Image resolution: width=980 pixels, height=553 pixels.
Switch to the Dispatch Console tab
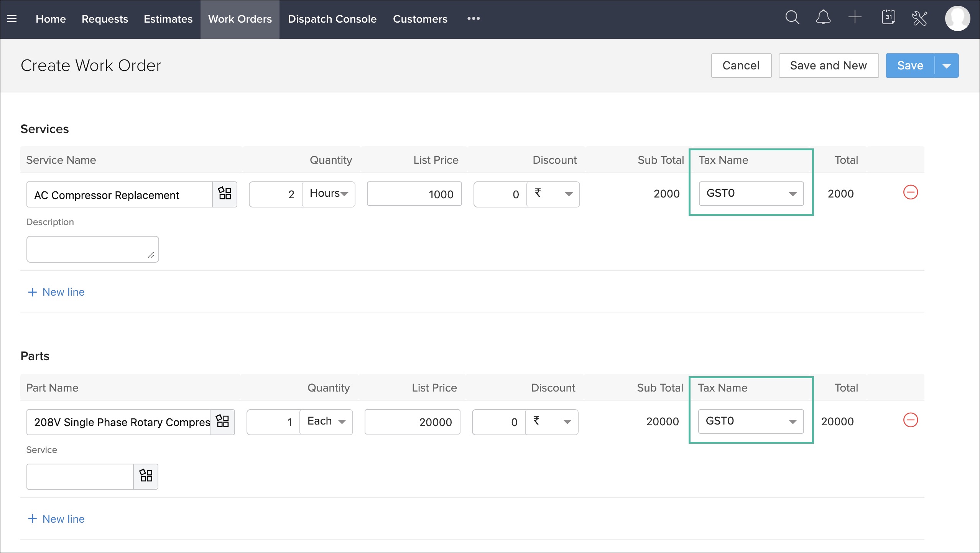(332, 19)
